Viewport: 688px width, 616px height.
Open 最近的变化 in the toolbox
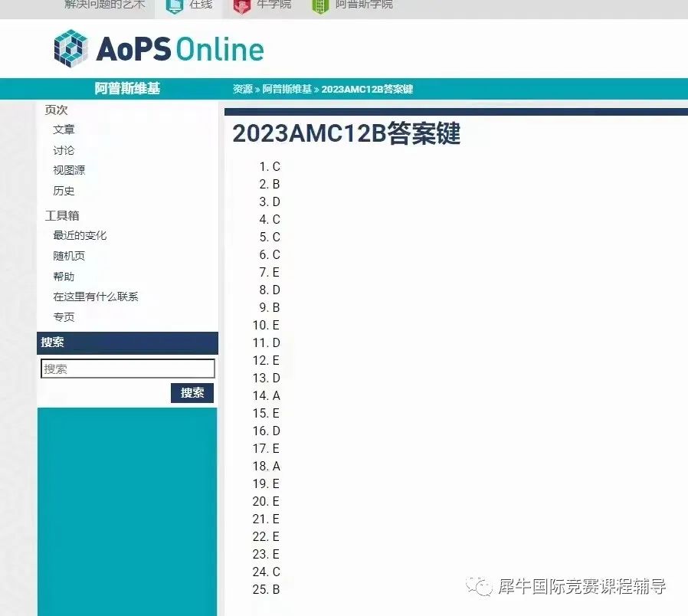[x=80, y=236]
